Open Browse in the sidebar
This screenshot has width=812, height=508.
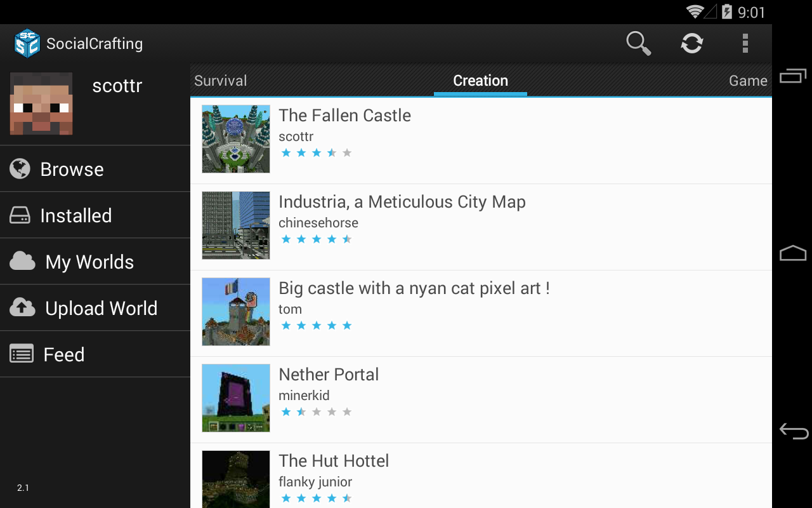pyautogui.click(x=95, y=169)
